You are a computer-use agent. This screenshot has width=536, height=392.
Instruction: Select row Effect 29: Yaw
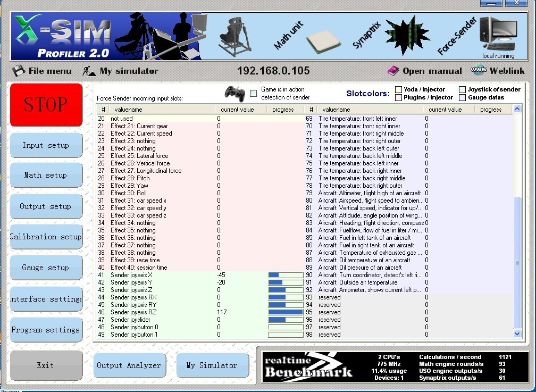pyautogui.click(x=200, y=186)
